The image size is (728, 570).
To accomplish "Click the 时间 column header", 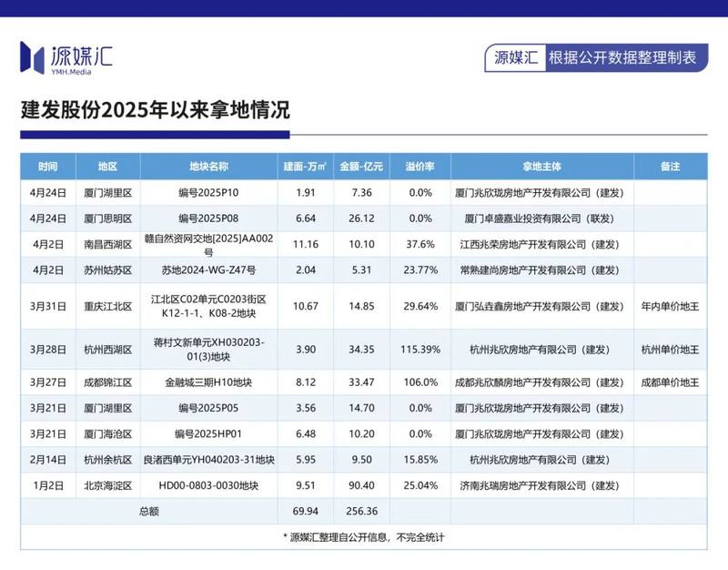I will tap(48, 167).
